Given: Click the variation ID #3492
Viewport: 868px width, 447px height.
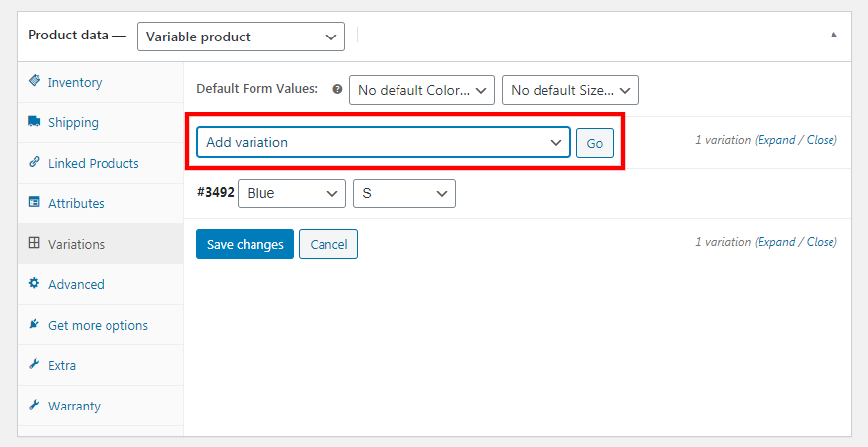Looking at the screenshot, I should [215, 192].
